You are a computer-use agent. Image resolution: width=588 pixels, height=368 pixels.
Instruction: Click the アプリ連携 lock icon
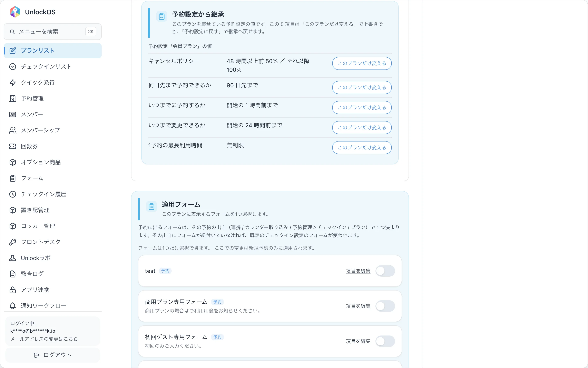click(x=13, y=290)
